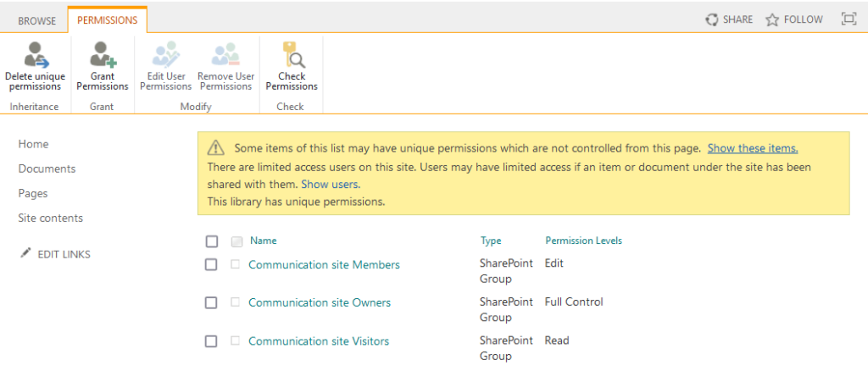The height and width of the screenshot is (382, 868).
Task: Click the Remove User Permissions icon
Action: tap(225, 55)
